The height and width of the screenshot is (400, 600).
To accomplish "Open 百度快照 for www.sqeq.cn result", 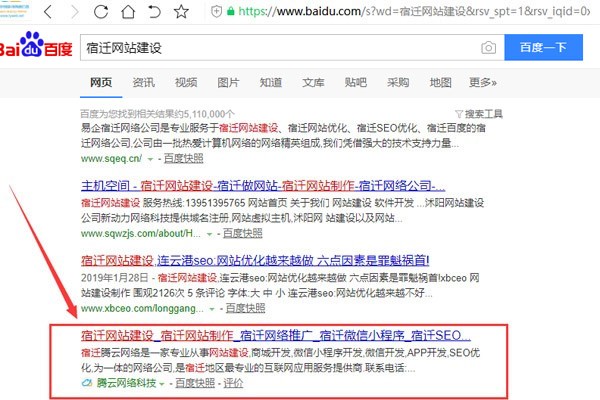I will [184, 158].
